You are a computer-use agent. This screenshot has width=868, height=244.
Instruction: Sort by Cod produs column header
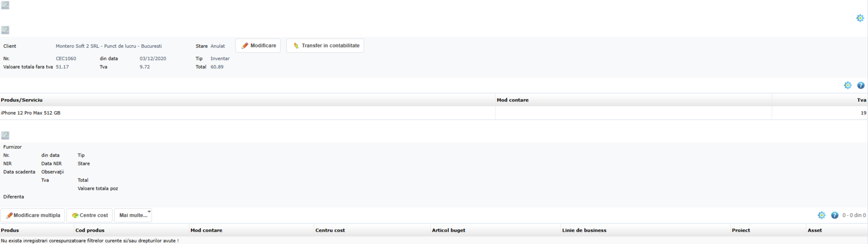[90, 230]
